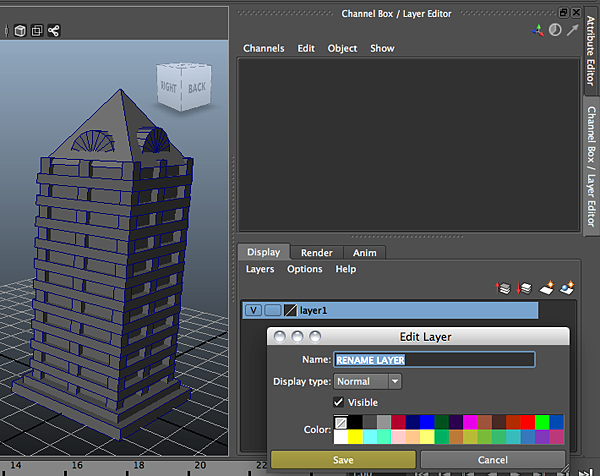600x476 pixels.
Task: Click frame 20 on the timeline
Action: coord(200,466)
